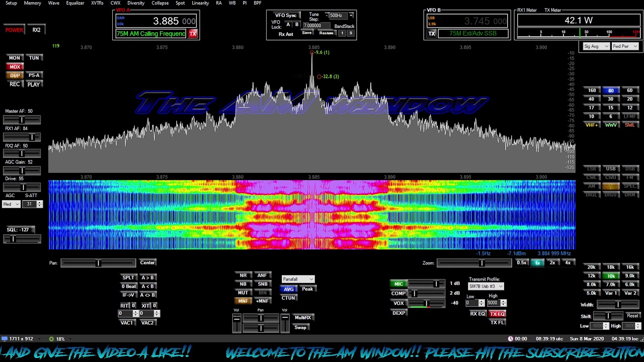Enable the RX2 receiver
This screenshot has height=362, width=644.
(x=36, y=30)
